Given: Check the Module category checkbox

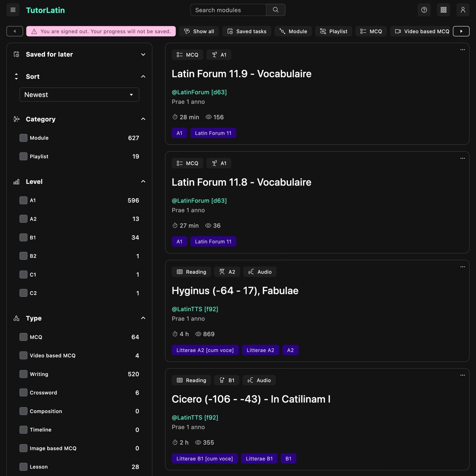Looking at the screenshot, I should pyautogui.click(x=23, y=138).
